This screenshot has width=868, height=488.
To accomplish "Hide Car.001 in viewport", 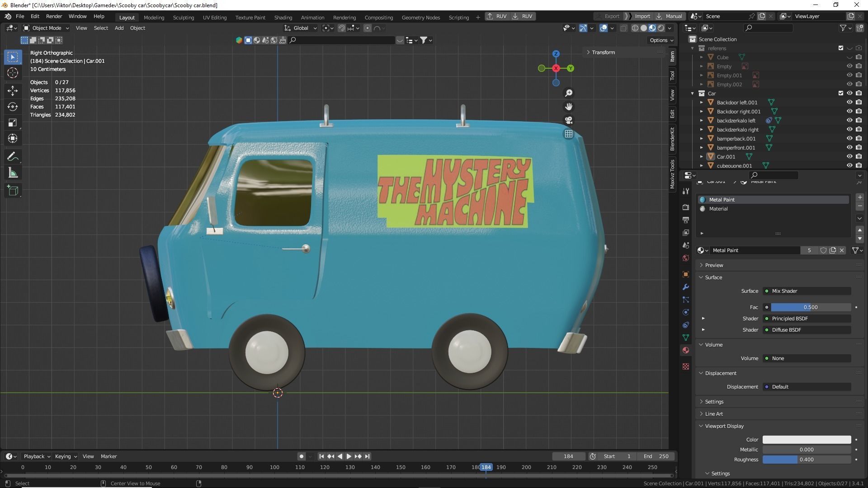I will [849, 157].
